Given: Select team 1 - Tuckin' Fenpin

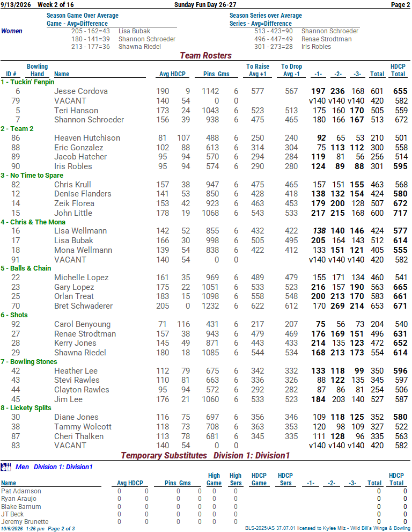Looking at the screenshot, I should [x=27, y=82].
